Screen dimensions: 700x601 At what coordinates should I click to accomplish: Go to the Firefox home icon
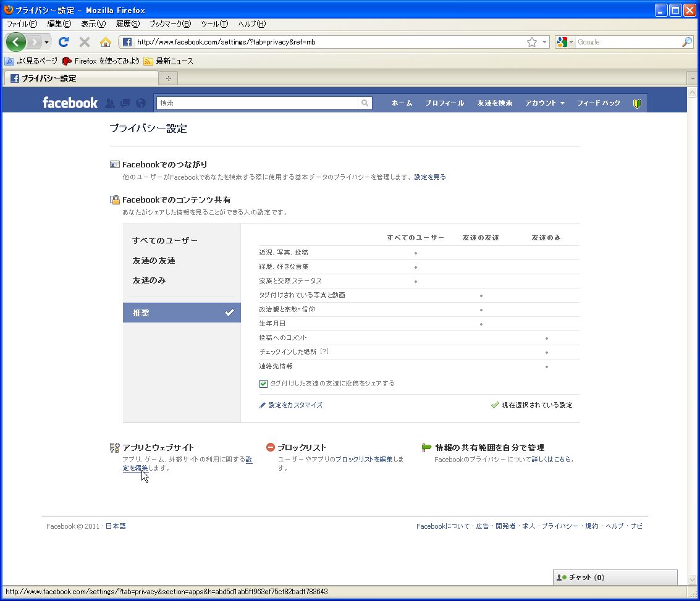coord(106,42)
